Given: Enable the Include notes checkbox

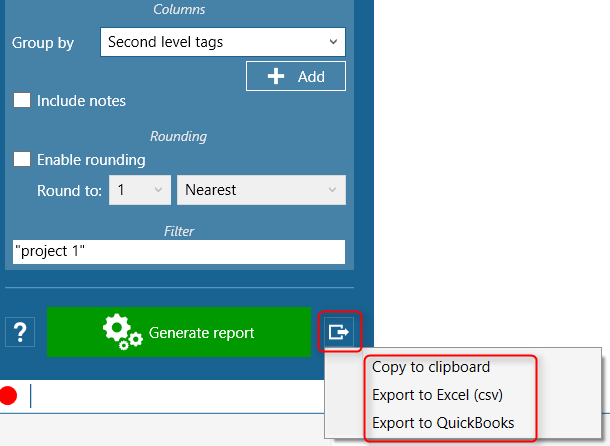Looking at the screenshot, I should tap(22, 101).
